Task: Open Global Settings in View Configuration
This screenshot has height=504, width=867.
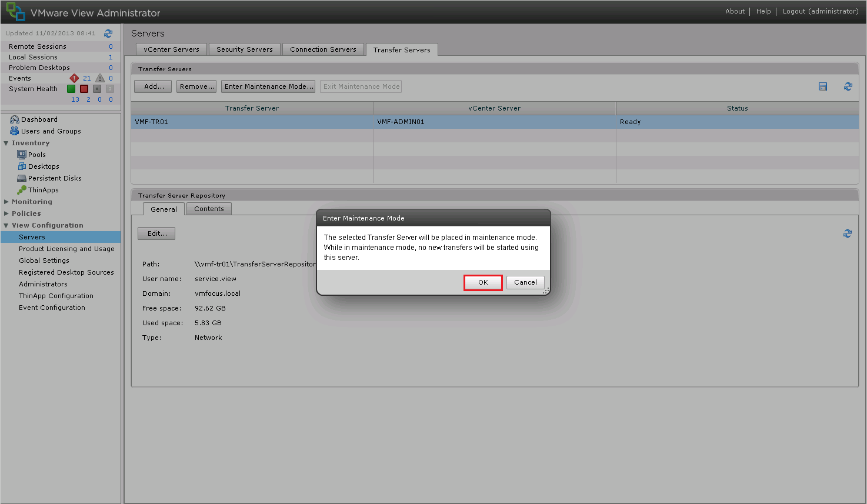Action: pyautogui.click(x=44, y=261)
